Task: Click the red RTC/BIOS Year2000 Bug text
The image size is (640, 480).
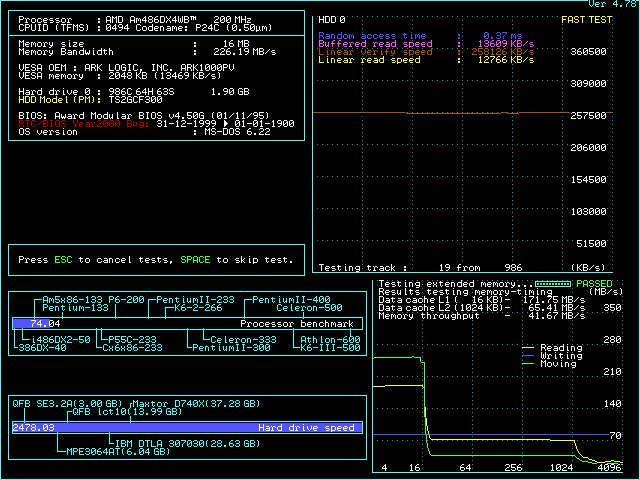Action: 84,124
